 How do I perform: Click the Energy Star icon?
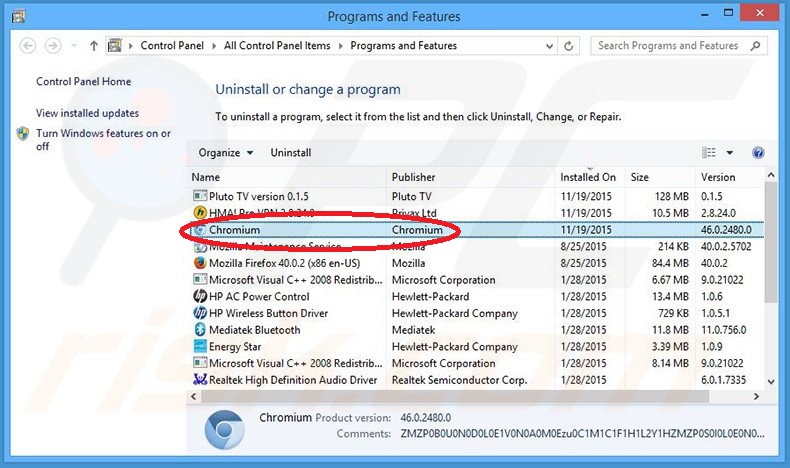(200, 346)
